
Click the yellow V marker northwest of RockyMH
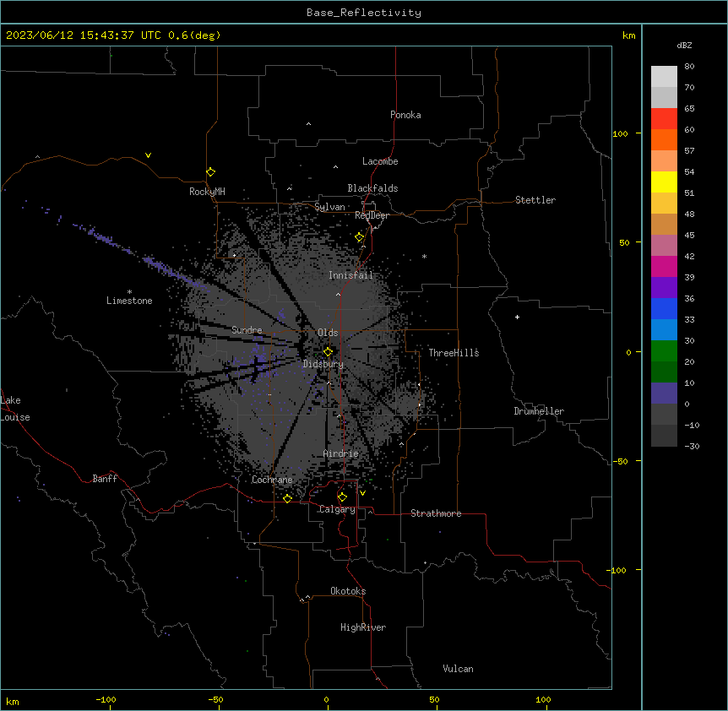coord(148,155)
